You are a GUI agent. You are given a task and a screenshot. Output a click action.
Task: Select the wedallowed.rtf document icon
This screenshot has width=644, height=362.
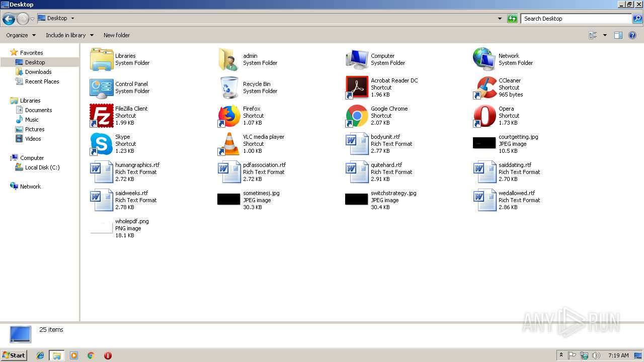[x=485, y=200]
